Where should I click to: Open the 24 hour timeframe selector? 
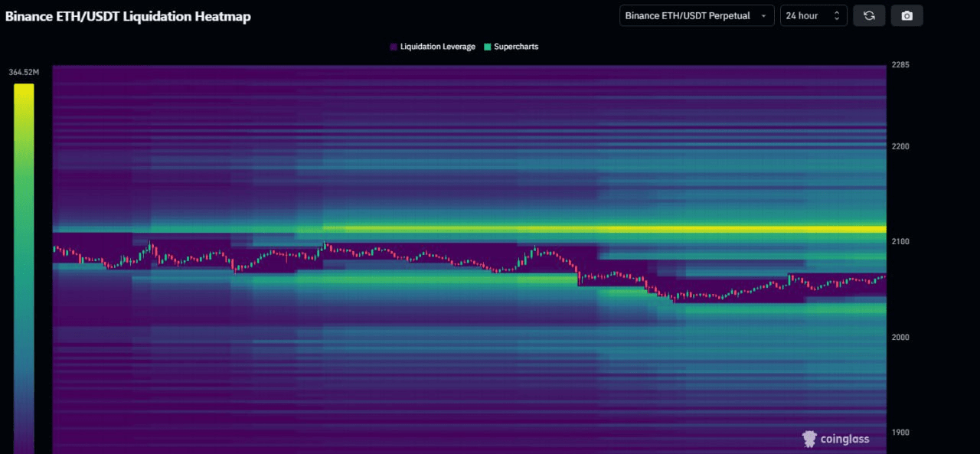[814, 15]
